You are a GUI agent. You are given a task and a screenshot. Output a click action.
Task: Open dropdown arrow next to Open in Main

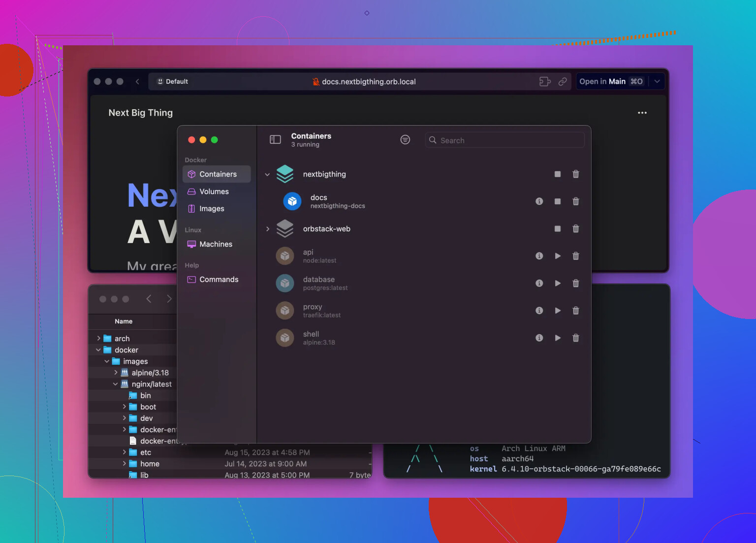coord(657,82)
